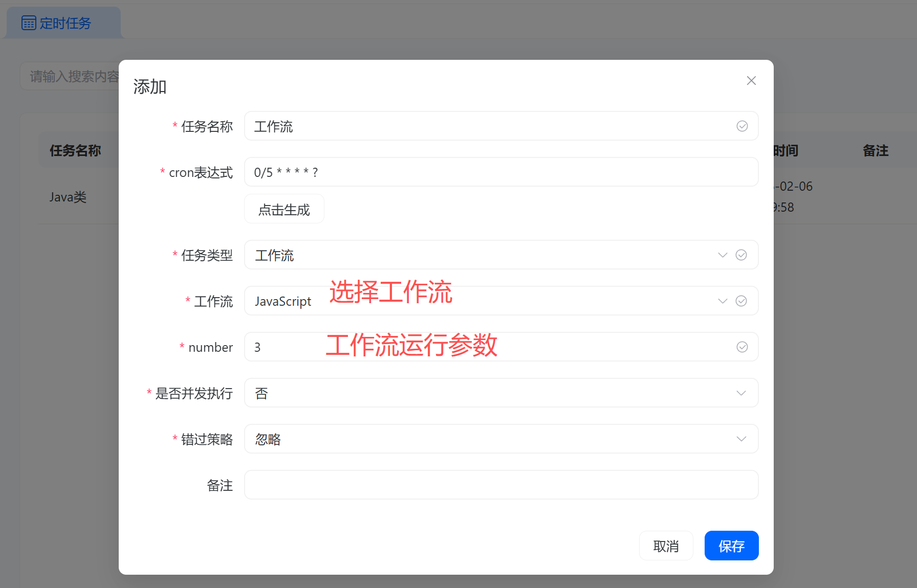917x588 pixels.
Task: Click the check icon beside the JavaScript workflow field
Action: tap(741, 301)
